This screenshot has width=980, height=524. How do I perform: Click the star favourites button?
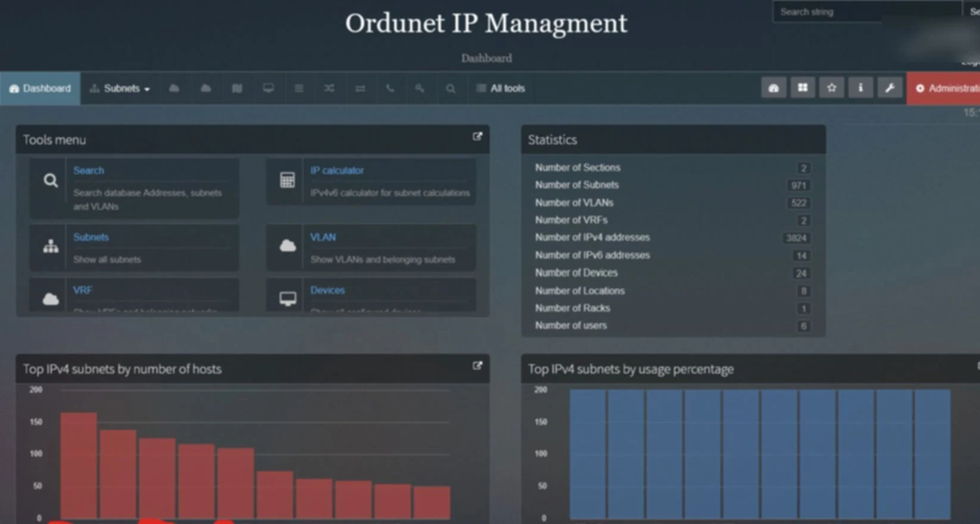[x=832, y=88]
